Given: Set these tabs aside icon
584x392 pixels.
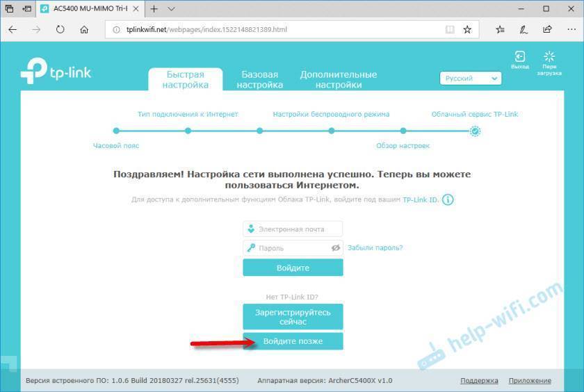Looking at the screenshot, I should [27, 8].
